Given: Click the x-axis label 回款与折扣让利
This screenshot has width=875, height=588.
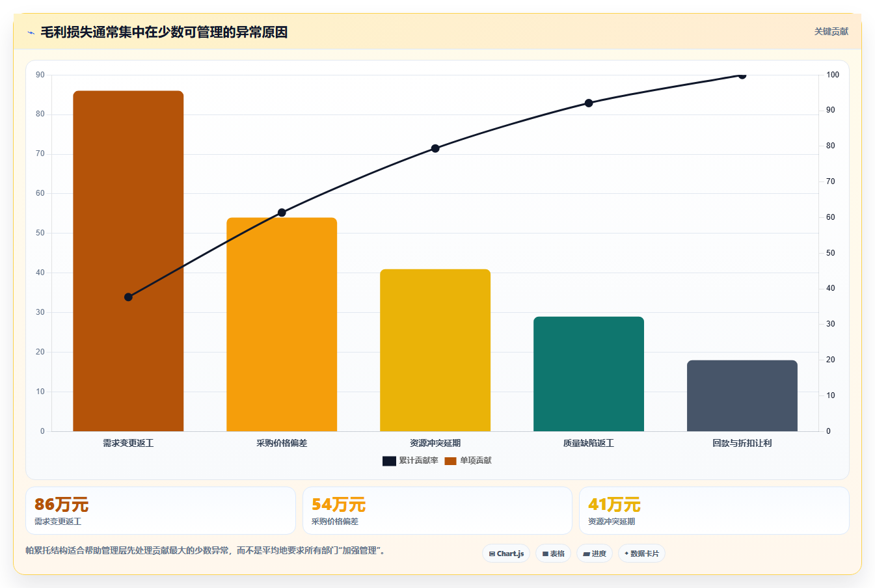Looking at the screenshot, I should click(742, 443).
